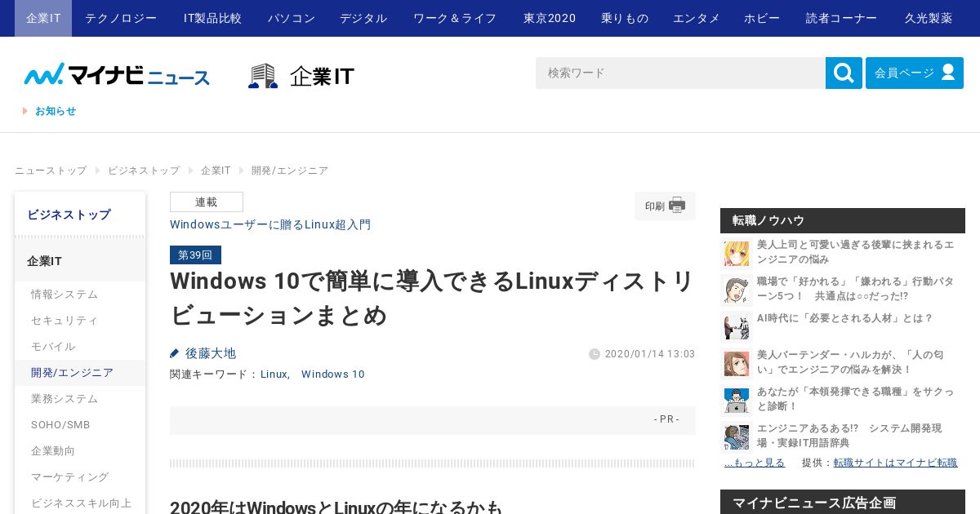Select 情報システム in sidebar
Screen dimensions: 980x514
click(x=80, y=295)
